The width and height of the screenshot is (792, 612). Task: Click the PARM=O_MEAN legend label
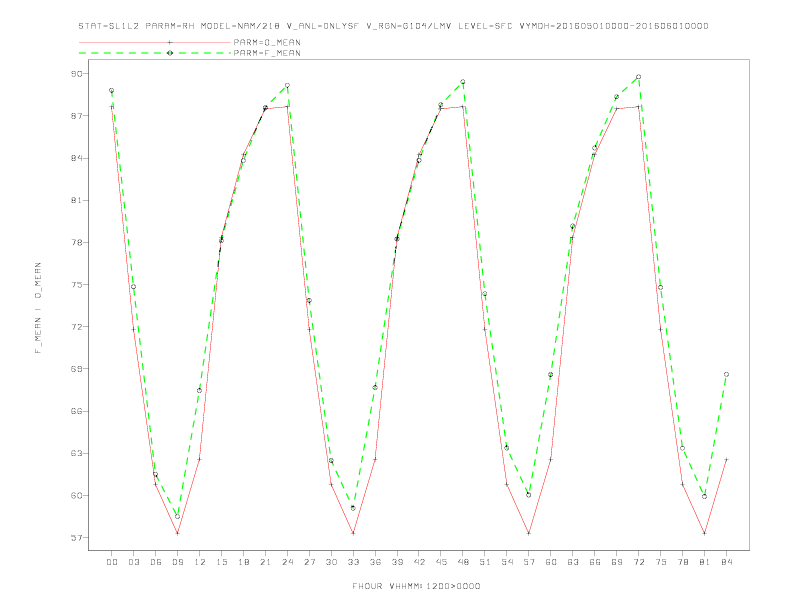pyautogui.click(x=267, y=42)
